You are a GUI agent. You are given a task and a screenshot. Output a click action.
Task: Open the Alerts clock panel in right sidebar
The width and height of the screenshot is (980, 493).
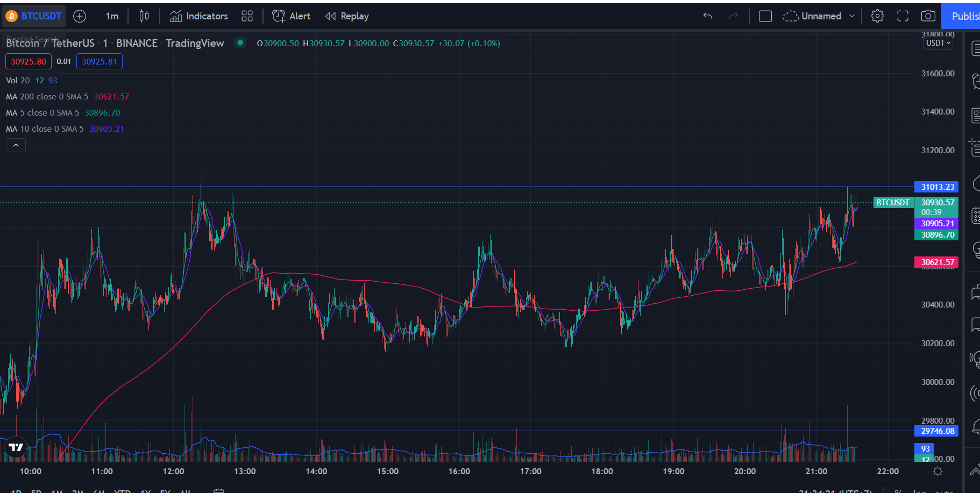point(975,81)
